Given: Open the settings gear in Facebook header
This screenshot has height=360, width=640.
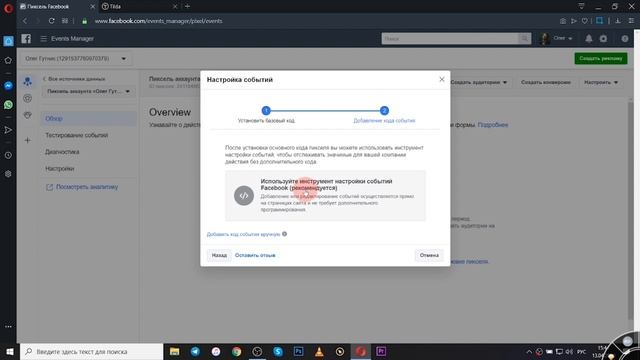Looking at the screenshot, I should (x=603, y=38).
